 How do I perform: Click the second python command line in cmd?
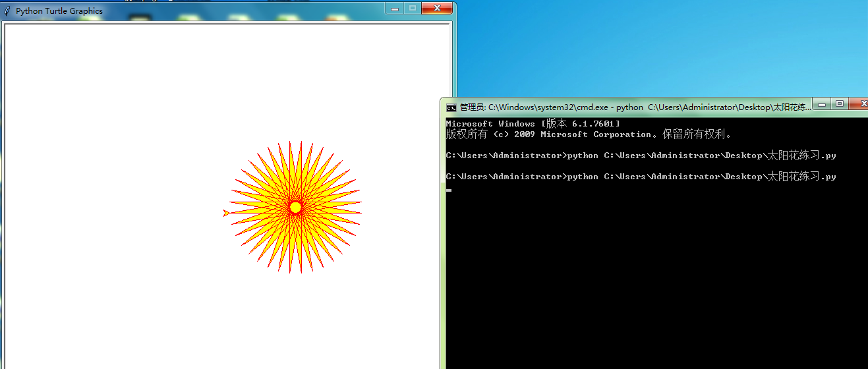coord(641,177)
